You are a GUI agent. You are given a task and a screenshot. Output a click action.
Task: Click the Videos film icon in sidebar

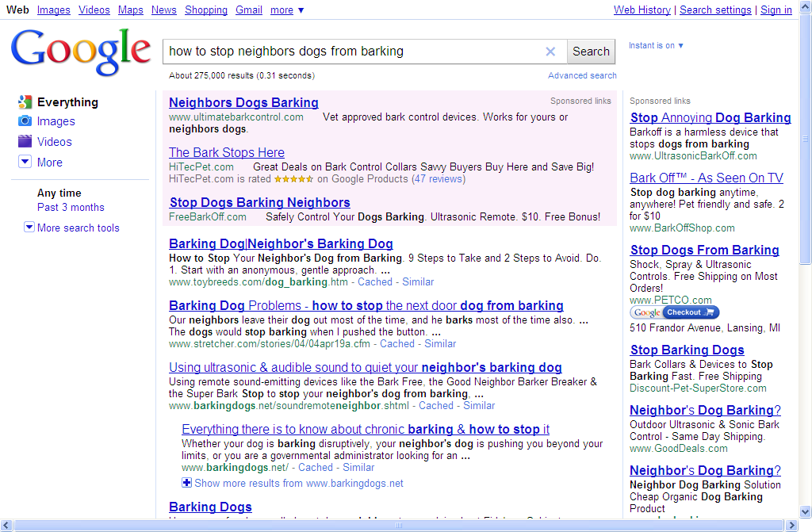click(25, 141)
